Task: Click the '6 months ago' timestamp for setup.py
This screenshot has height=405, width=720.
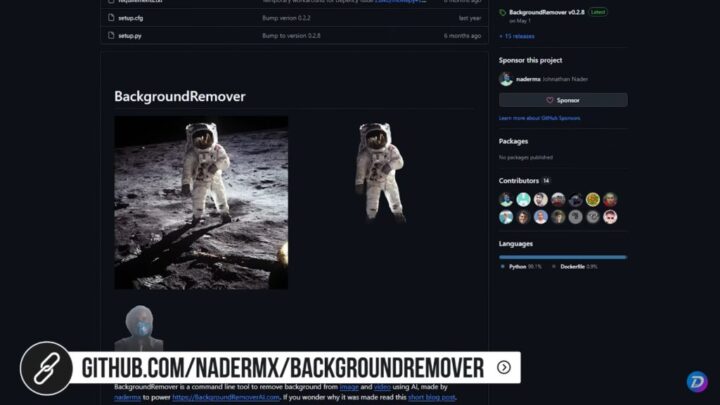Action: tap(462, 35)
